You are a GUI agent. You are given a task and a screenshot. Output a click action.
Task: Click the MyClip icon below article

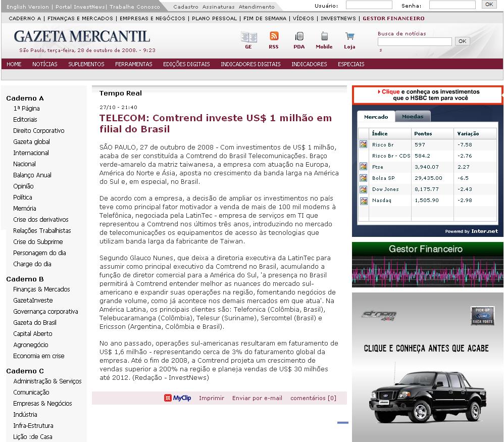coord(177,398)
